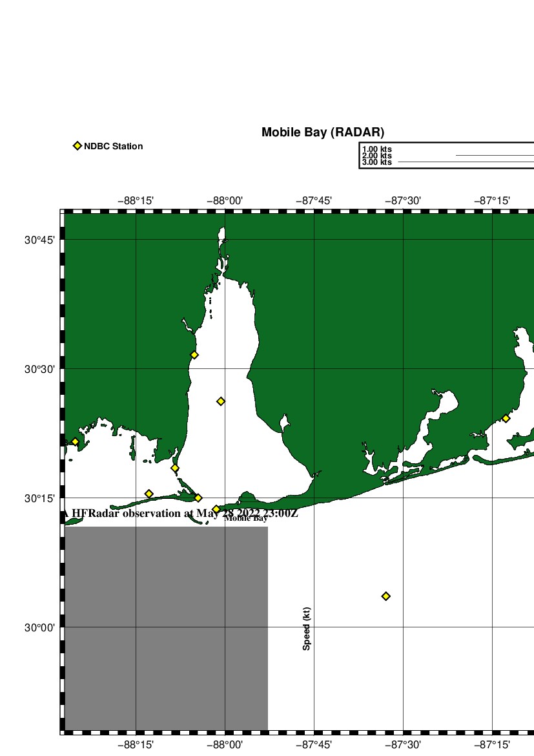Click the station marker at the far western map edge
The width and height of the screenshot is (534, 756).
pyautogui.click(x=75, y=442)
